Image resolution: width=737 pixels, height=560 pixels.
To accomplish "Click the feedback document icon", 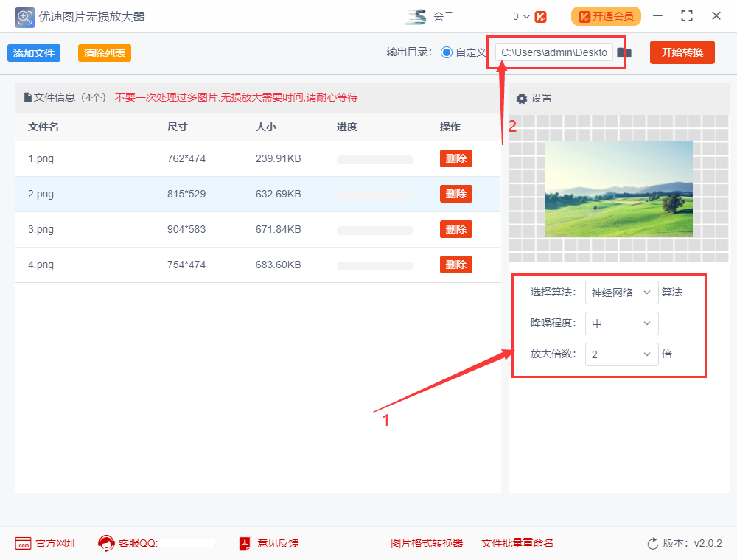I will [x=245, y=543].
